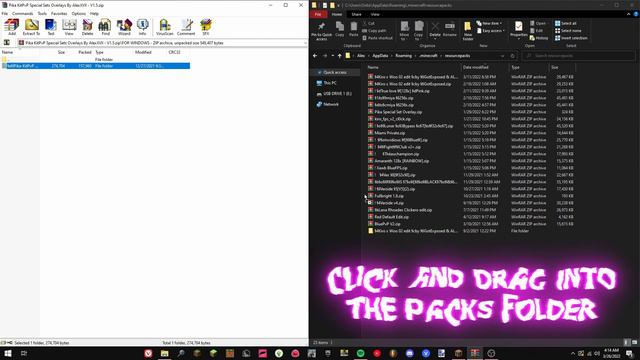The height and width of the screenshot is (360, 640).
Task: Click Invert selection in Explorer ribbon
Action: (x=571, y=38)
